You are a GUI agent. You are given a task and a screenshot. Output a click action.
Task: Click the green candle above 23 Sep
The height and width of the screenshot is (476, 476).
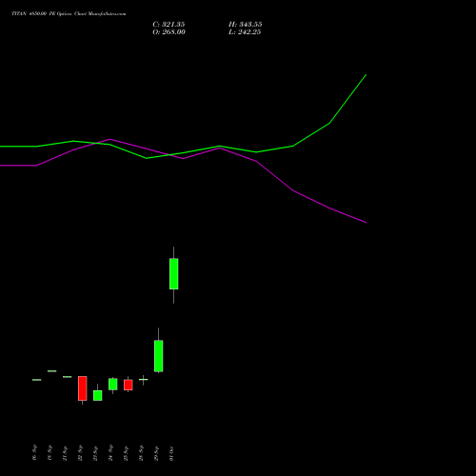(98, 395)
